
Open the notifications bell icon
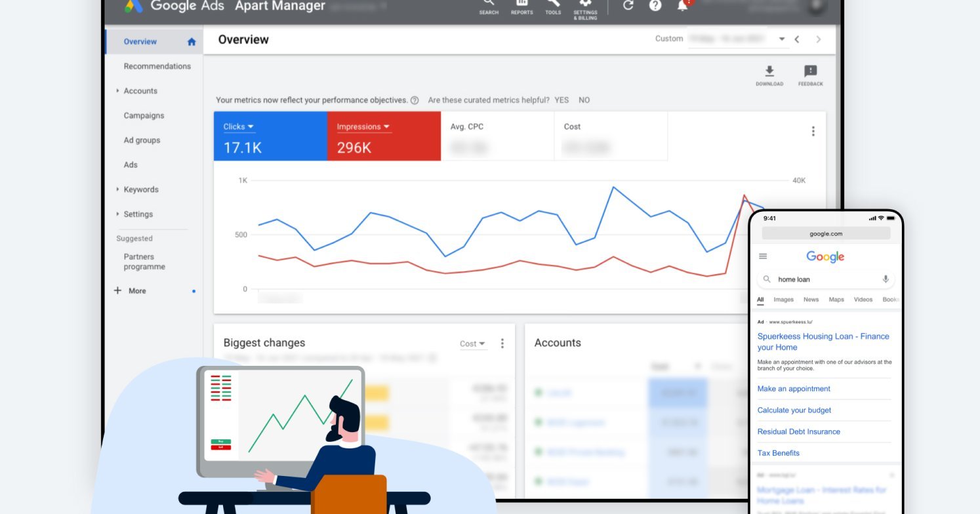coord(682,6)
